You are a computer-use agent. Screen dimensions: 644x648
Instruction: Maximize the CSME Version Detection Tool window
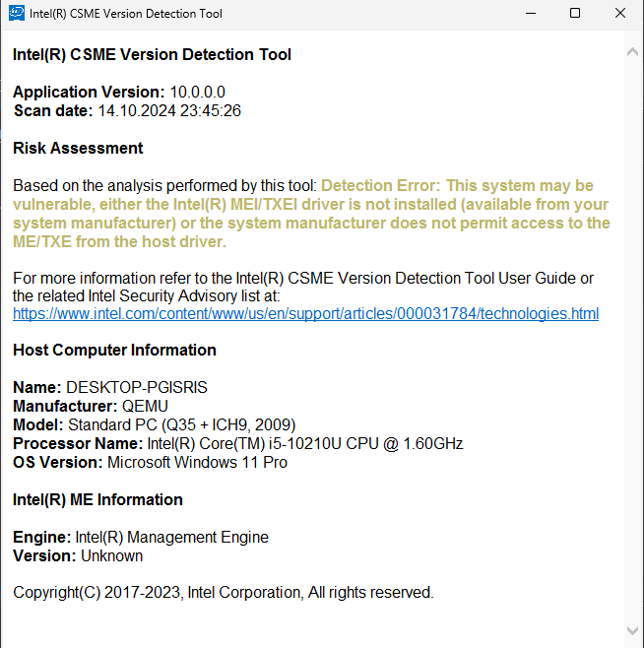[x=575, y=13]
